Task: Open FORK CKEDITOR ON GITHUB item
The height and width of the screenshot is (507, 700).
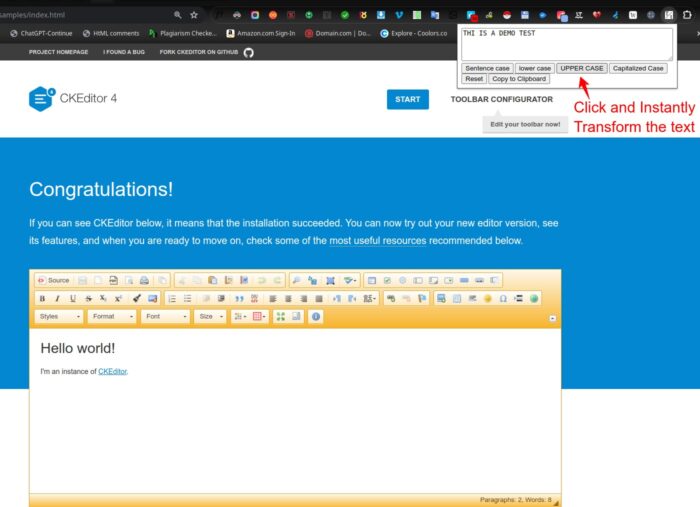Action: [x=206, y=52]
